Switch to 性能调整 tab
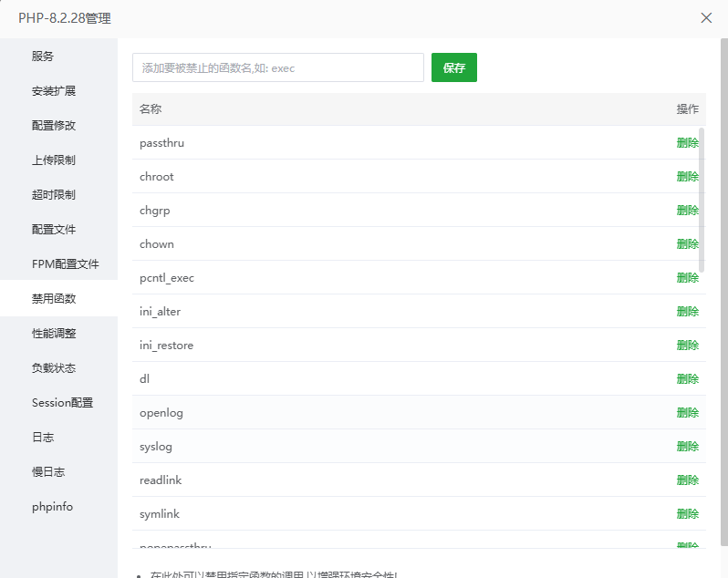728x578 pixels. click(x=54, y=334)
